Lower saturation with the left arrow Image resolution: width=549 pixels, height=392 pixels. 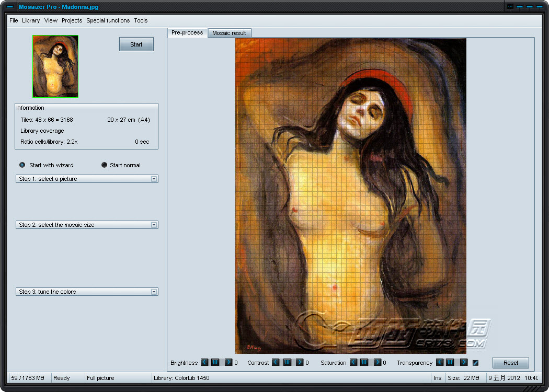coord(353,362)
